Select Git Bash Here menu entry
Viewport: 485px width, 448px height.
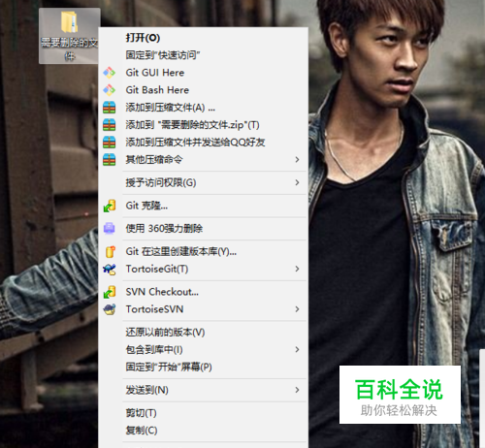pos(204,90)
